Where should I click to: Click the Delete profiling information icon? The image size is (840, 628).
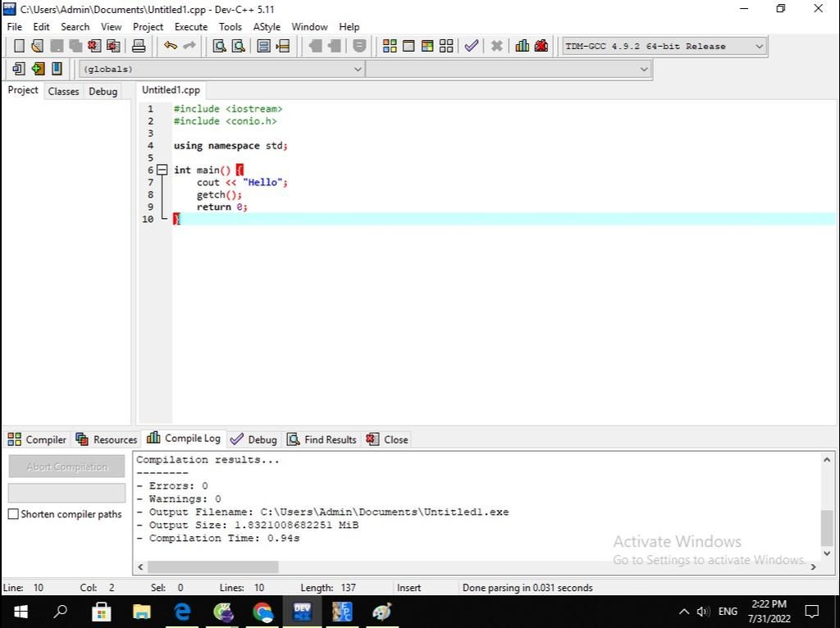541,46
